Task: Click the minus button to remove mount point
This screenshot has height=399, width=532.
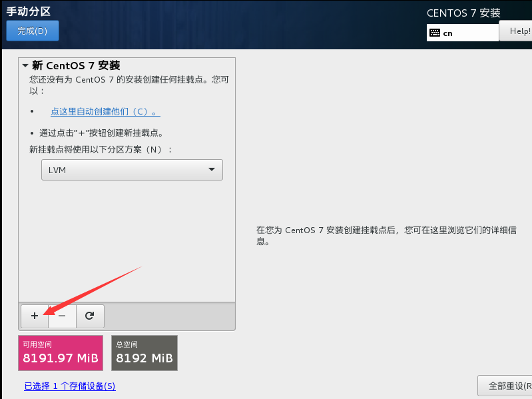Action: coord(62,316)
